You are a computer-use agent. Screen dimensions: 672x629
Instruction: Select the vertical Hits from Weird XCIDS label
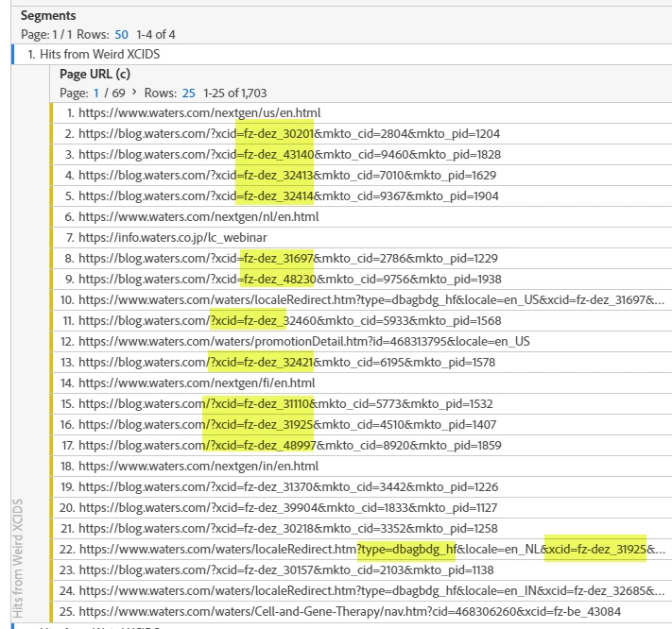point(18,558)
